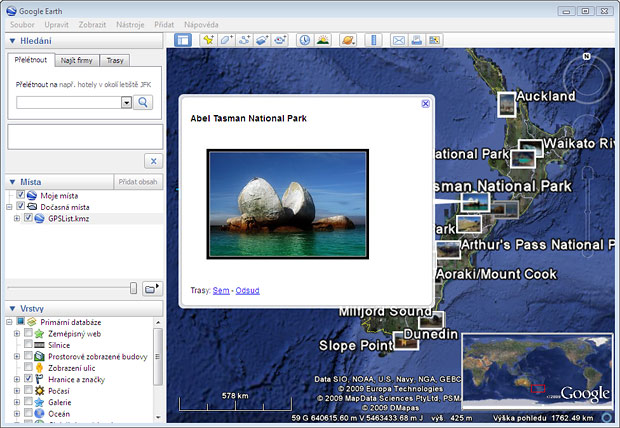Click the add polygon toolbar icon
The width and height of the screenshot is (620, 428).
click(x=227, y=40)
